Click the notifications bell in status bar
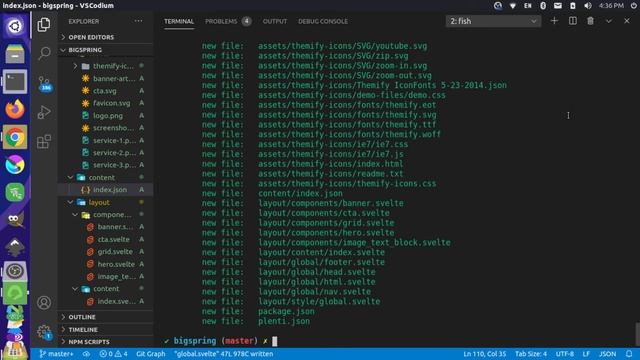Screen dimensions: 640x360 629,354
